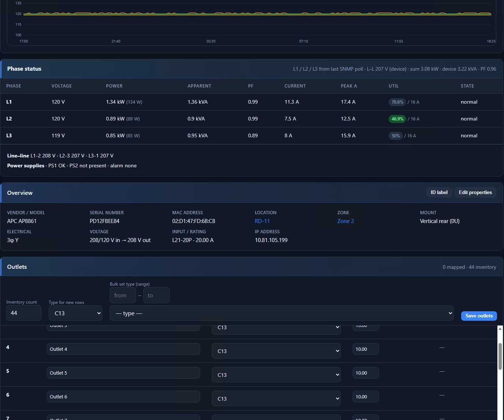Focus the bulk range 'from' field
This screenshot has height=420, width=504.
click(123, 295)
